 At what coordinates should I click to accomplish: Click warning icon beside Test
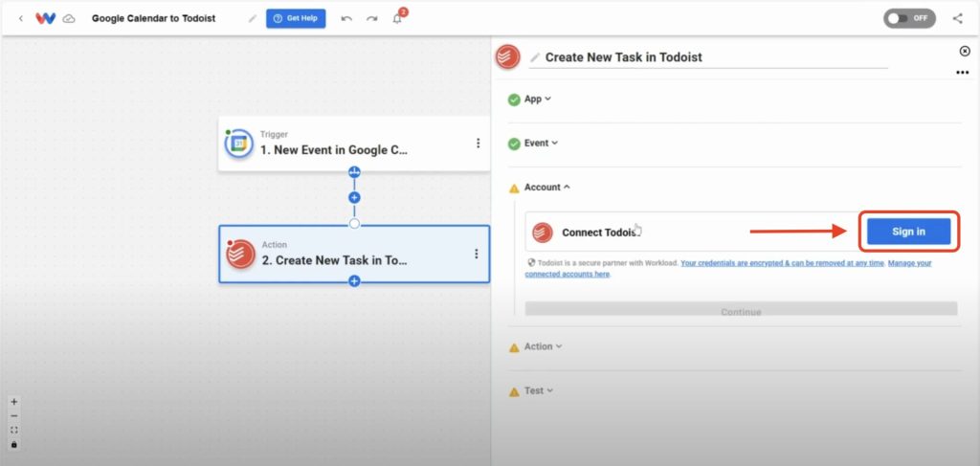click(x=514, y=392)
